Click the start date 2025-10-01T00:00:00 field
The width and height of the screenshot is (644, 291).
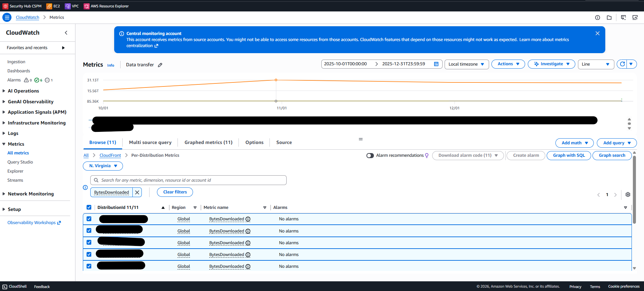(345, 64)
